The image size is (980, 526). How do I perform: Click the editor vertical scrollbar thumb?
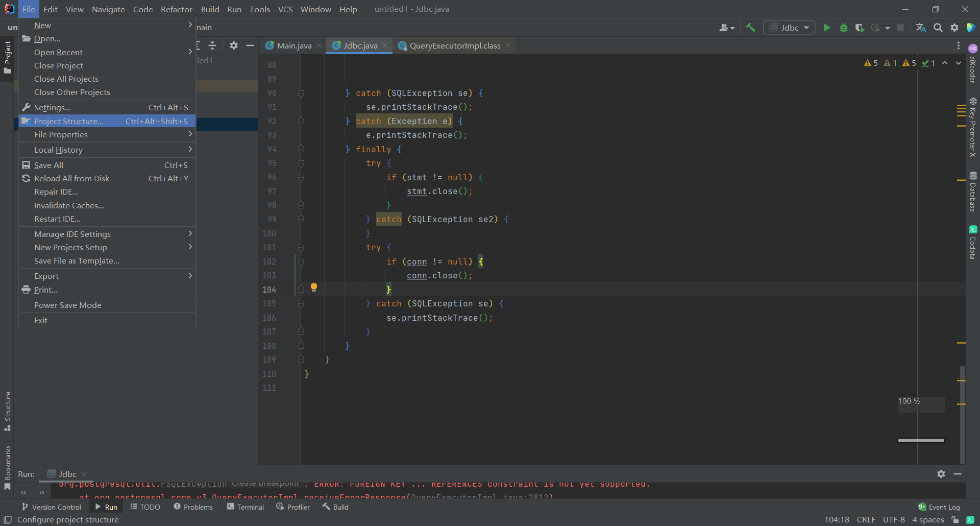pos(962,414)
